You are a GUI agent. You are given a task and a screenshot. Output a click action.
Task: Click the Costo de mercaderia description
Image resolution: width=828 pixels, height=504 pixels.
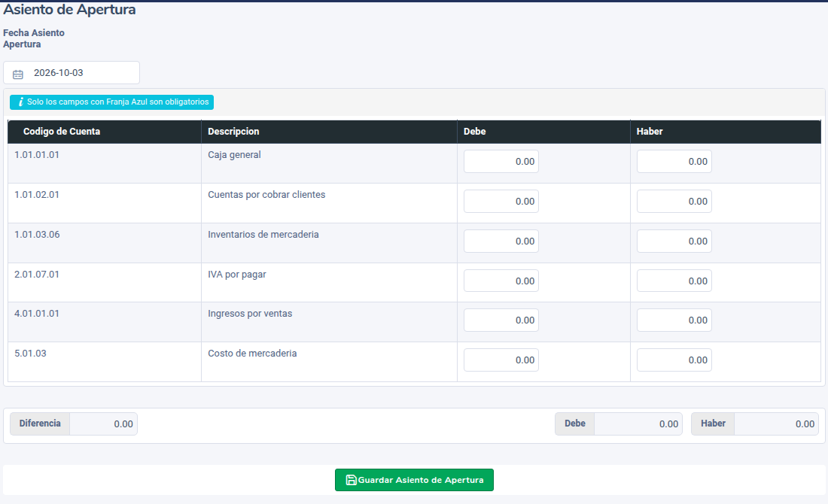252,353
